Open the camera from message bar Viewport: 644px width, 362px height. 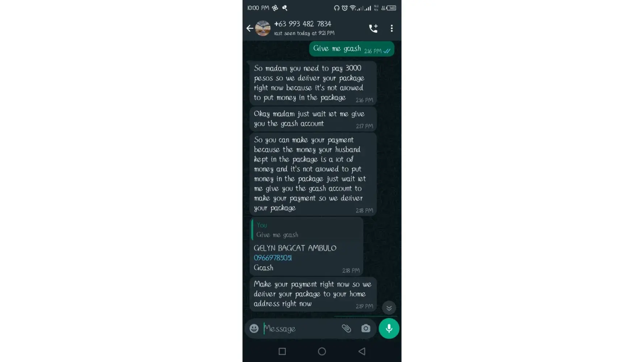point(366,328)
